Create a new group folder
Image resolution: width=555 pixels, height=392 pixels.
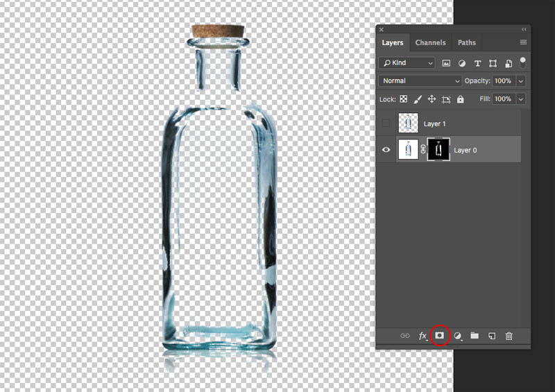click(475, 335)
